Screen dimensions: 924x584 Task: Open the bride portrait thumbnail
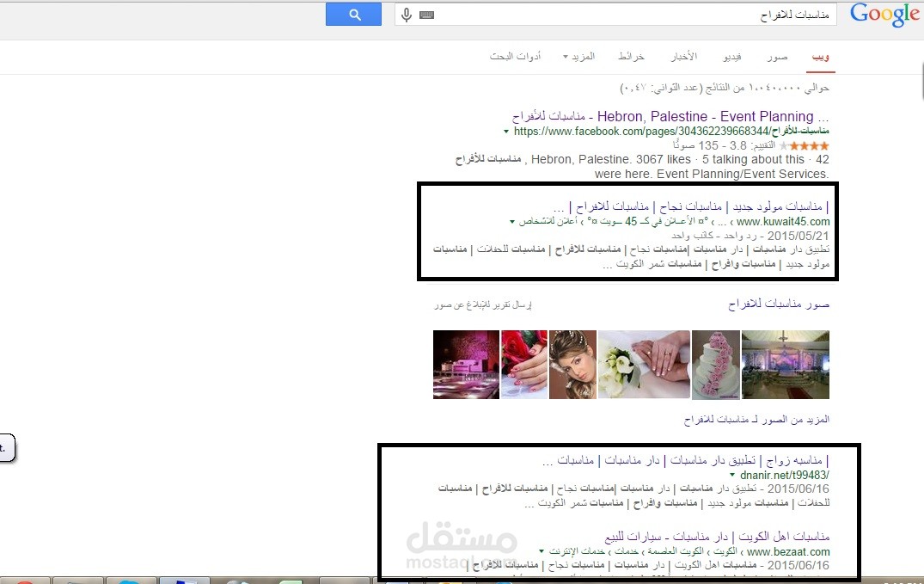(572, 365)
